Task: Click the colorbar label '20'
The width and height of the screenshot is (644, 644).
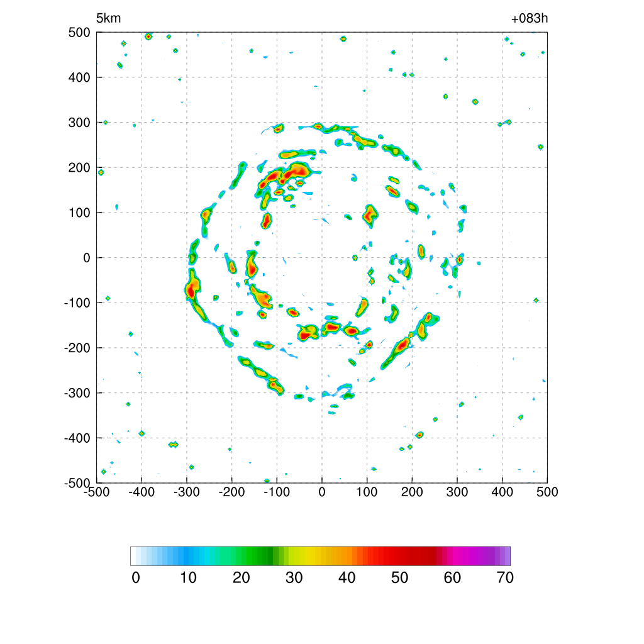Action: point(241,578)
